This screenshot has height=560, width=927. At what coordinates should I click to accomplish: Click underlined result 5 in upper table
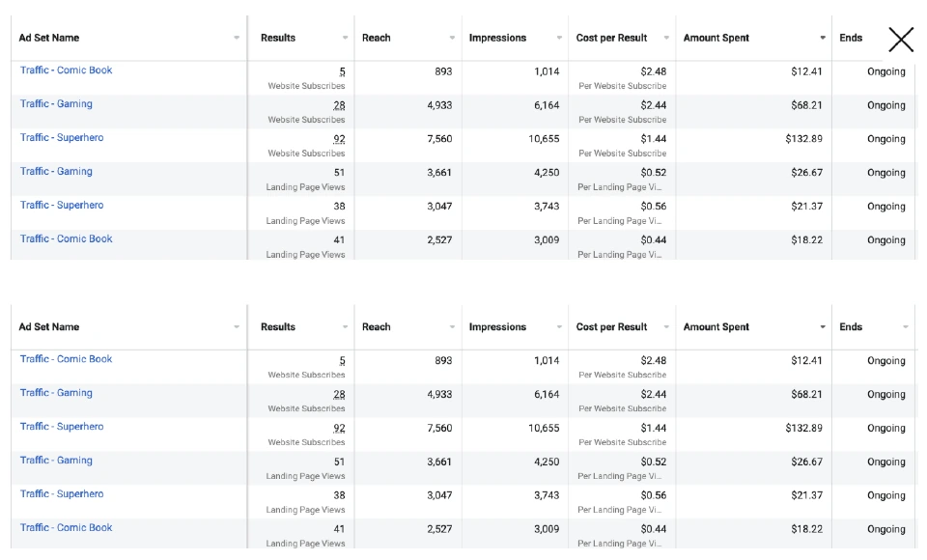tap(342, 72)
